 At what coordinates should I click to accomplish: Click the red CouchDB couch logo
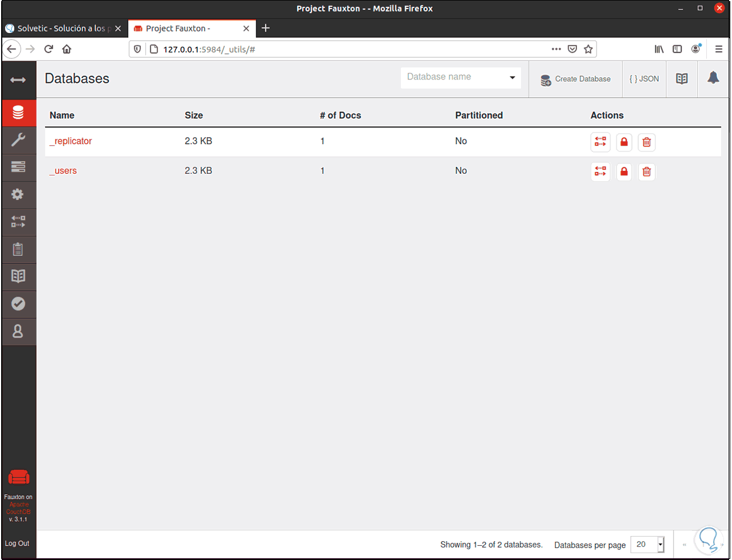[19, 477]
